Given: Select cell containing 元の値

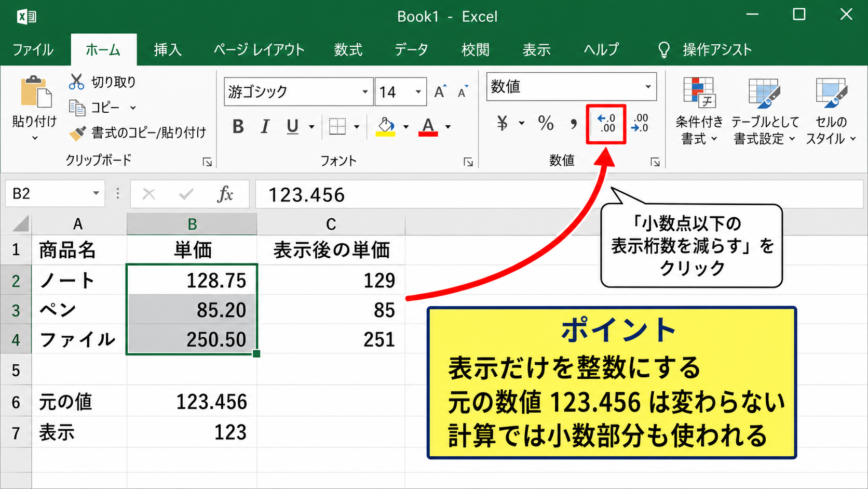Looking at the screenshot, I should [x=79, y=402].
